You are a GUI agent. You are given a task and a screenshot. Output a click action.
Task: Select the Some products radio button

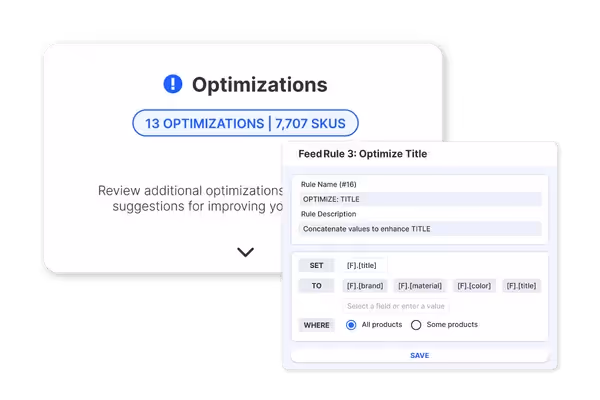click(x=416, y=325)
